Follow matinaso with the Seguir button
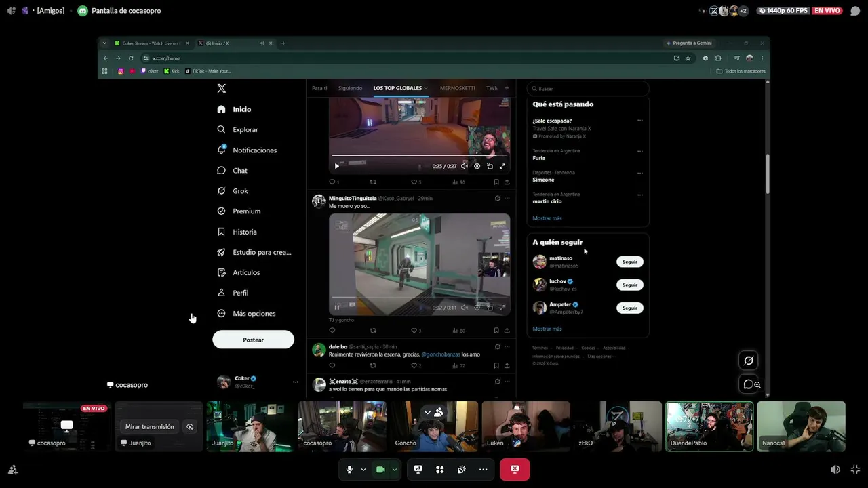 click(630, 262)
